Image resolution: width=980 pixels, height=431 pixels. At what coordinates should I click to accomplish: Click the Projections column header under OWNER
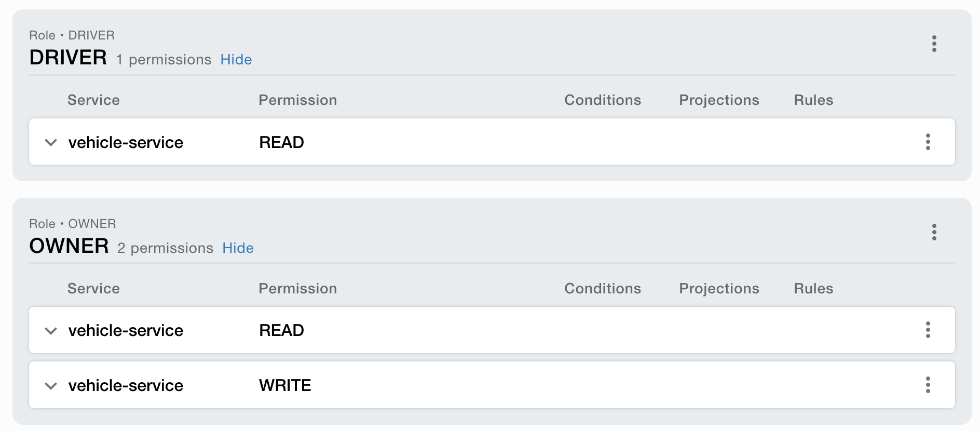(x=719, y=288)
